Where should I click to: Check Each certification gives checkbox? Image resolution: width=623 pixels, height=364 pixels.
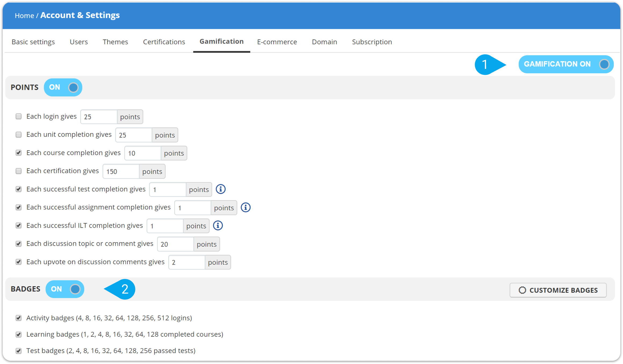point(19,171)
